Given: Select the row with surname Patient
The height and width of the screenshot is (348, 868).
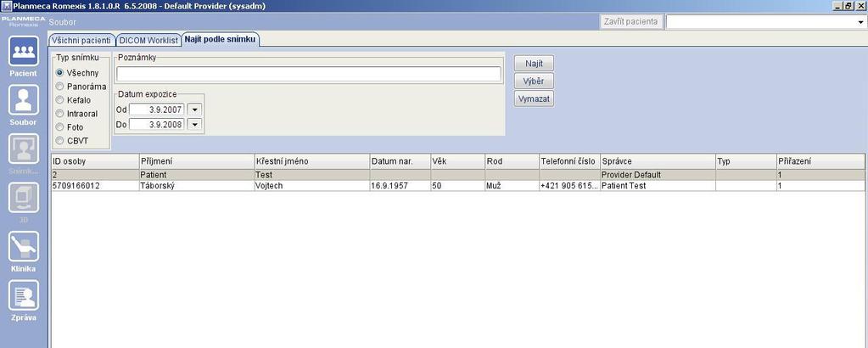Looking at the screenshot, I should click(x=458, y=175).
